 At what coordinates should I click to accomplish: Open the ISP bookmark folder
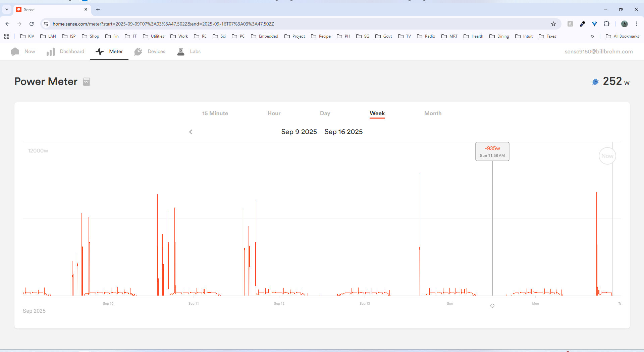(69, 36)
